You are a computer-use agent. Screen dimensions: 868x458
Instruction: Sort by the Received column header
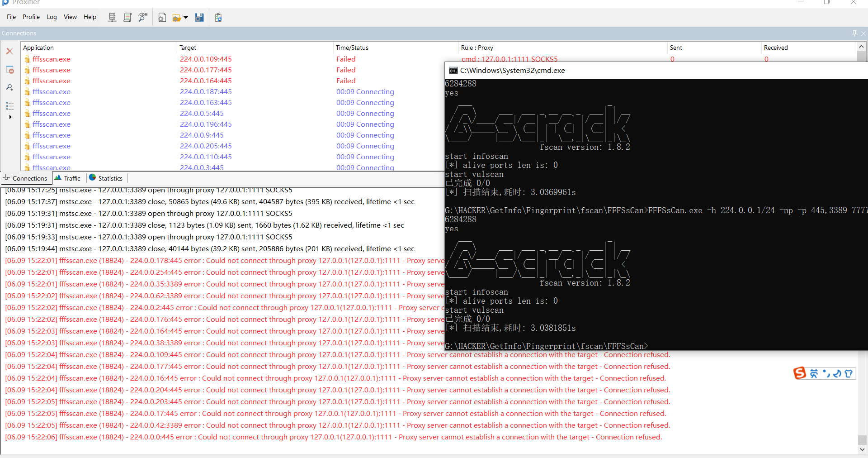808,48
